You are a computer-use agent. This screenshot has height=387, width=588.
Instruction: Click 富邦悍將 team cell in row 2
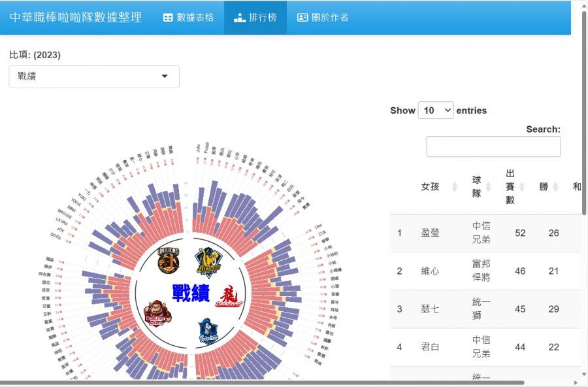(x=481, y=271)
